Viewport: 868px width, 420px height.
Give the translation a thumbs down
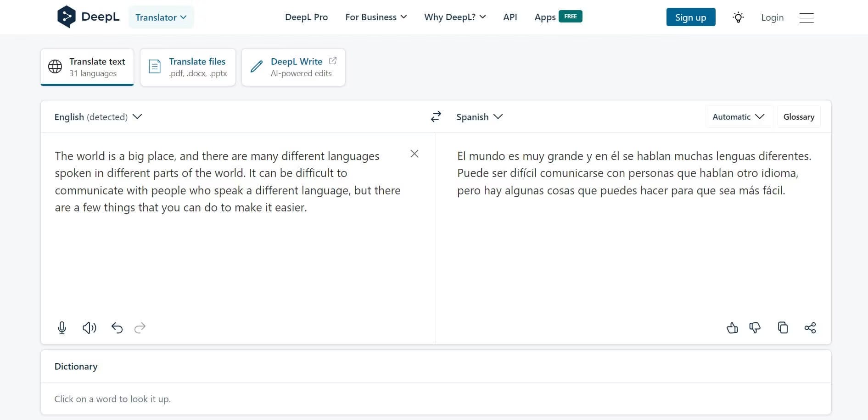pyautogui.click(x=755, y=327)
